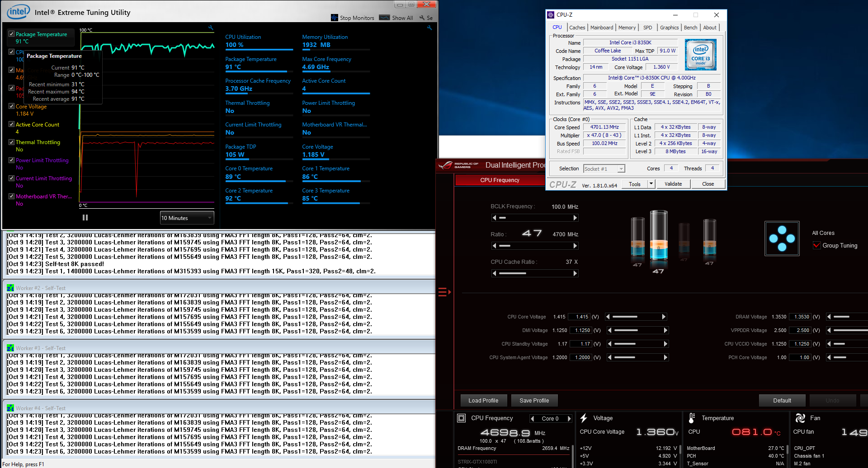Screen dimensions: 868x468
Task: Open the AI Suite side menu arrow icon
Action: point(444,292)
